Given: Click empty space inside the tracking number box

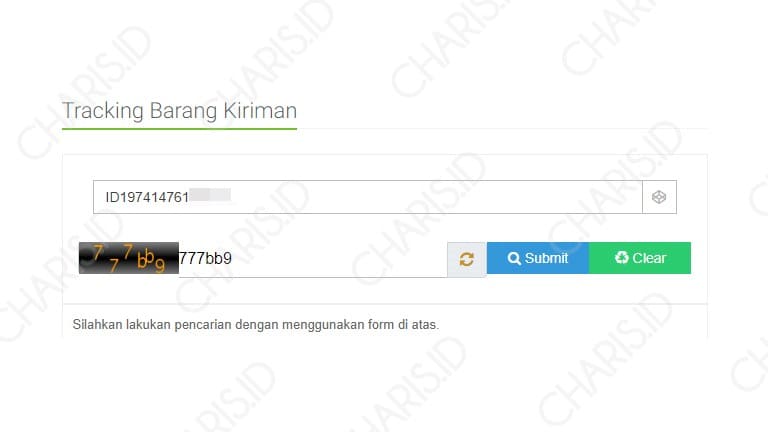Looking at the screenshot, I should (x=436, y=197).
